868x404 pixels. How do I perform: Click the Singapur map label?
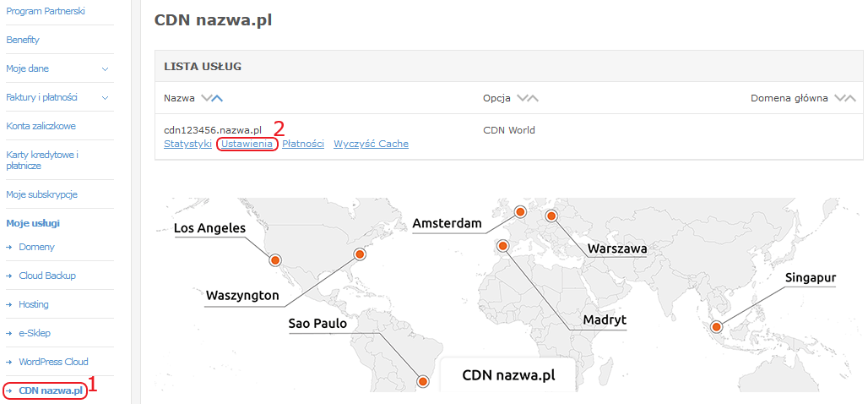(811, 277)
